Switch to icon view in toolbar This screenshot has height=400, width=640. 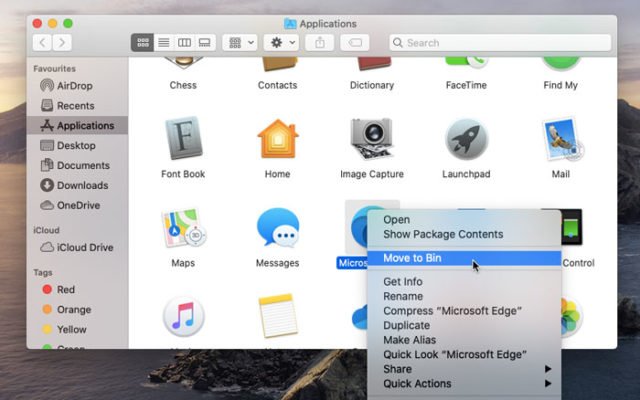tap(142, 42)
